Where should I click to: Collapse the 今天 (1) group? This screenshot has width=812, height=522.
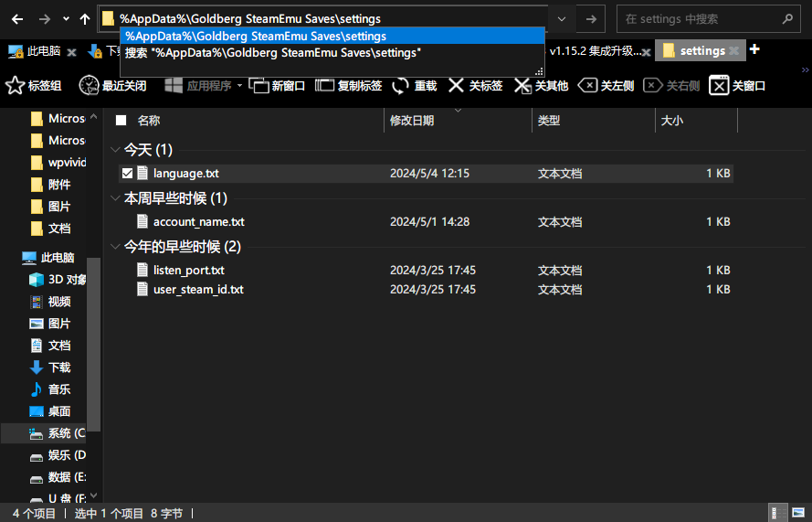[115, 150]
